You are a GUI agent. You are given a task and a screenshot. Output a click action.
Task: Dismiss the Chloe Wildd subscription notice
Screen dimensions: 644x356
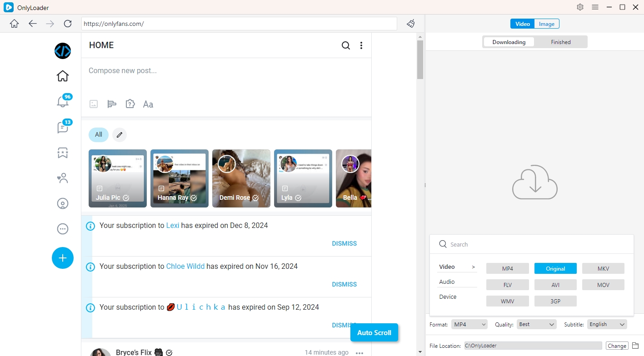tap(344, 284)
